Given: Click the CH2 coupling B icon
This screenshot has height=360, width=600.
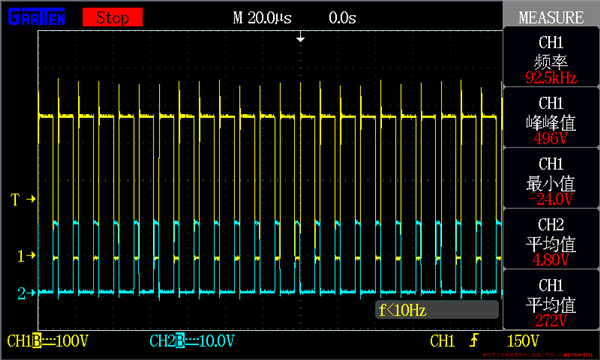Looking at the screenshot, I should 180,340.
